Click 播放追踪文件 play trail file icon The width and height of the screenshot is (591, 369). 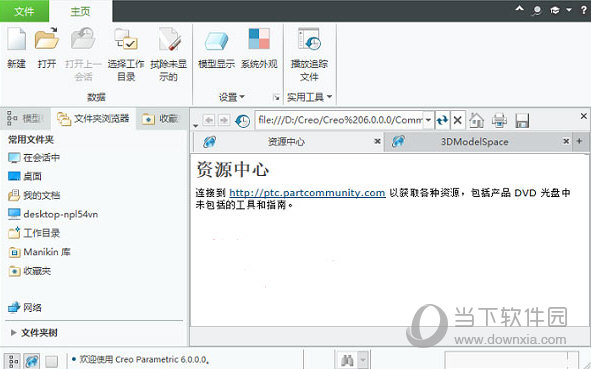coord(309,39)
